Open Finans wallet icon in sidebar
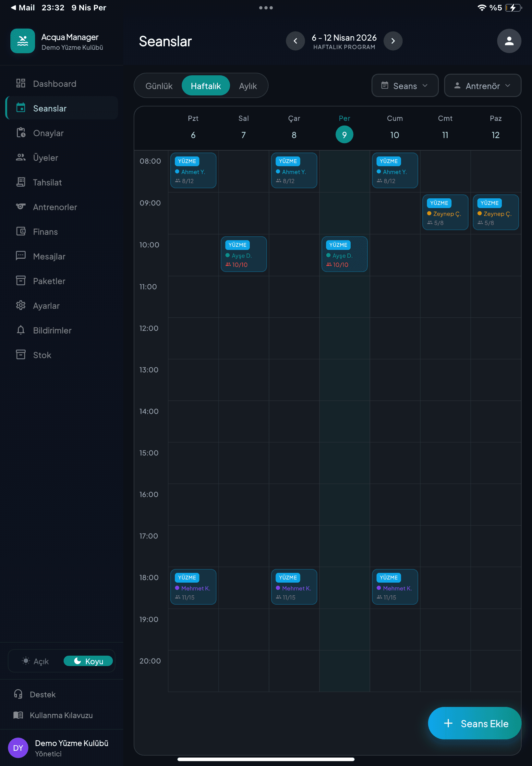The height and width of the screenshot is (766, 532). 21,231
